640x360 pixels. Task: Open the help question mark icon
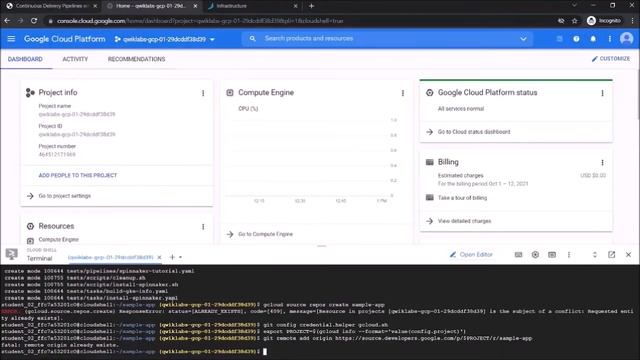(576, 39)
